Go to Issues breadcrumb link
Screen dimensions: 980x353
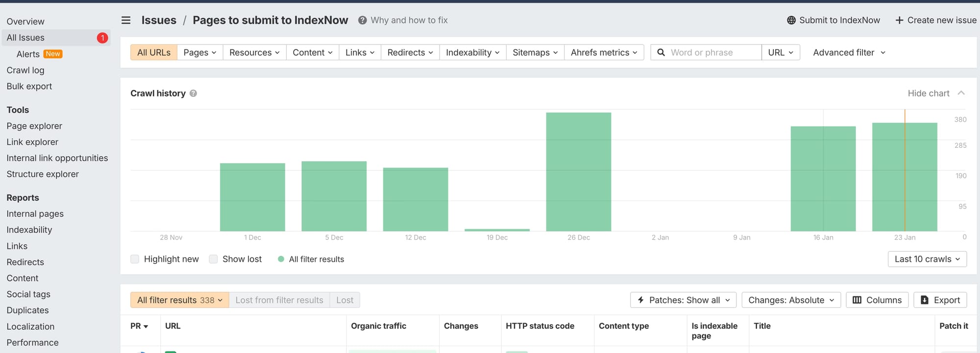click(x=159, y=20)
